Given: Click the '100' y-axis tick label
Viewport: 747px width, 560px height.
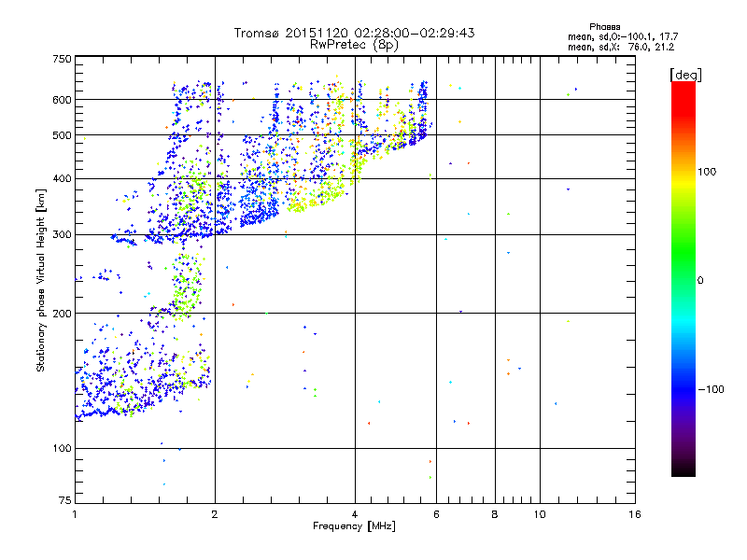Looking at the screenshot, I should (62, 449).
